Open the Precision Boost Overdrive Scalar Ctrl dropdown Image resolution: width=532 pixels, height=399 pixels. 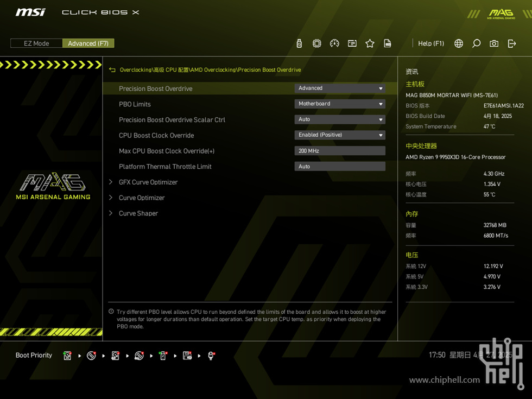coord(340,119)
